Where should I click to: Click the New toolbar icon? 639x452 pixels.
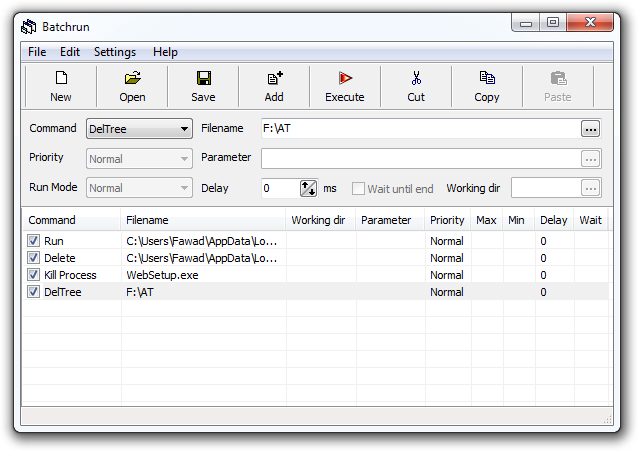pos(61,77)
